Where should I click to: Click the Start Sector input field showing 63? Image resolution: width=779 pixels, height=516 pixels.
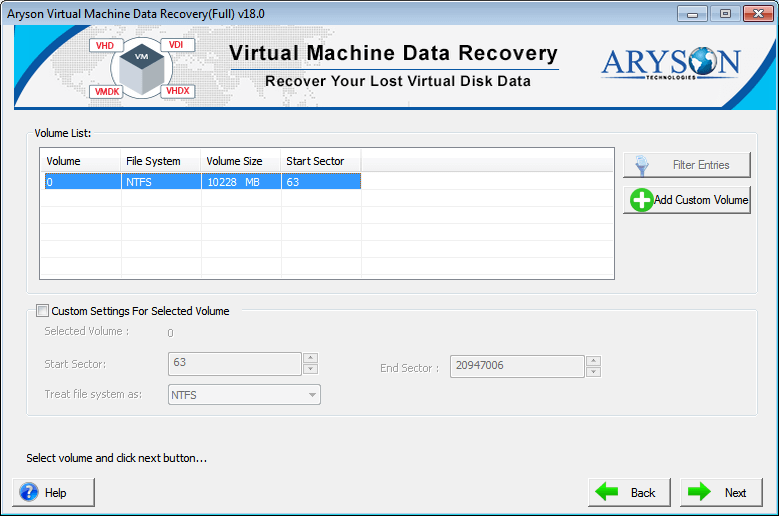coord(234,364)
